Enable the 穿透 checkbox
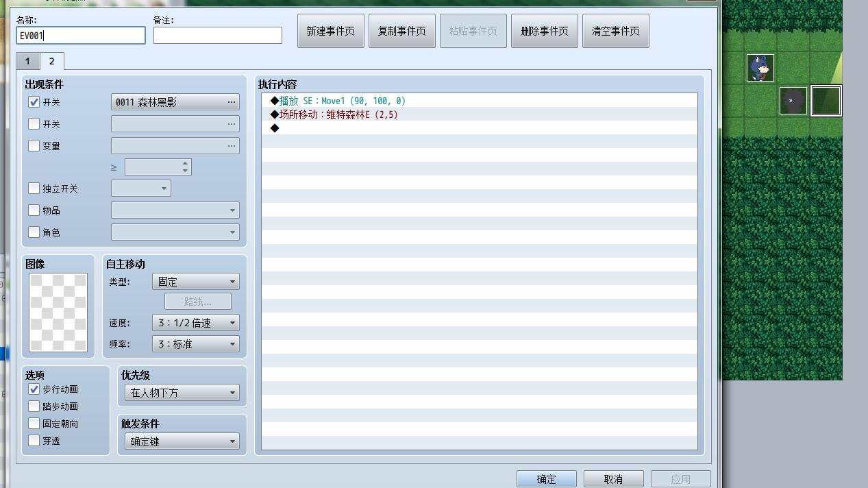This screenshot has height=488, width=868. 34,441
